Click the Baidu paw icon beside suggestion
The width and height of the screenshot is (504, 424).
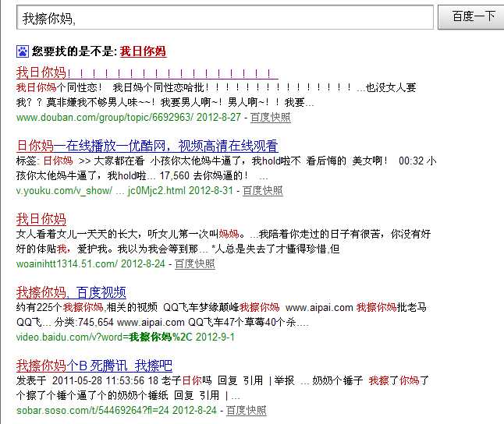23,51
